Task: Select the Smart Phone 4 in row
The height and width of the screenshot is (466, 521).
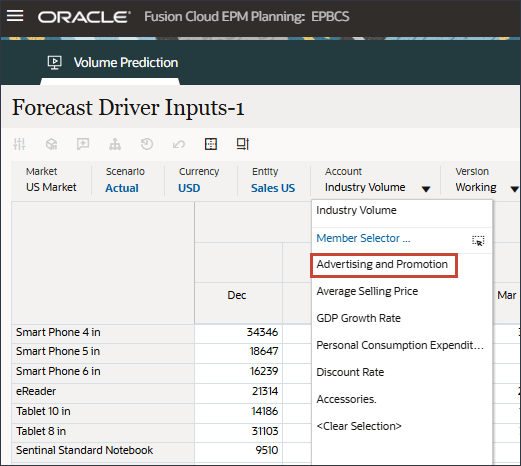Action: (x=103, y=334)
